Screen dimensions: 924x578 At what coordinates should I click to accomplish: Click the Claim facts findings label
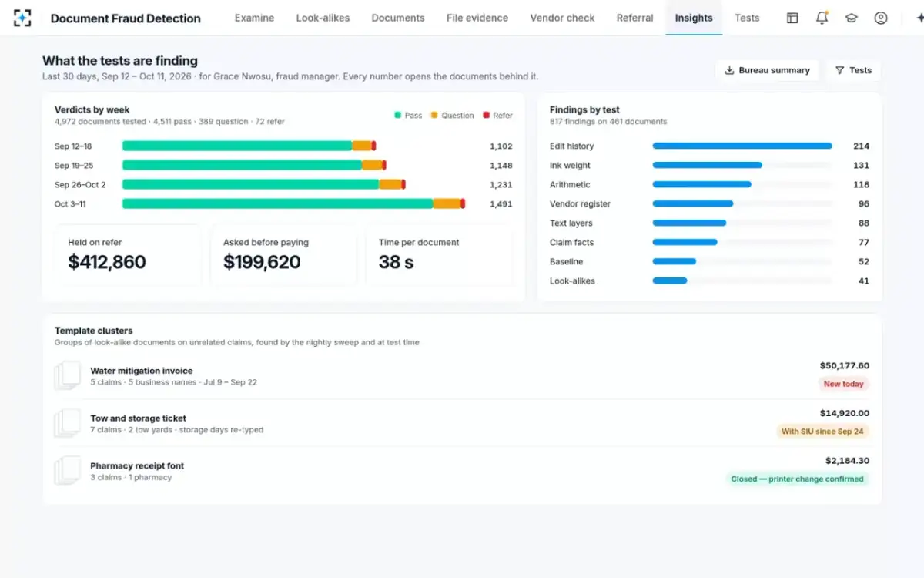571,243
